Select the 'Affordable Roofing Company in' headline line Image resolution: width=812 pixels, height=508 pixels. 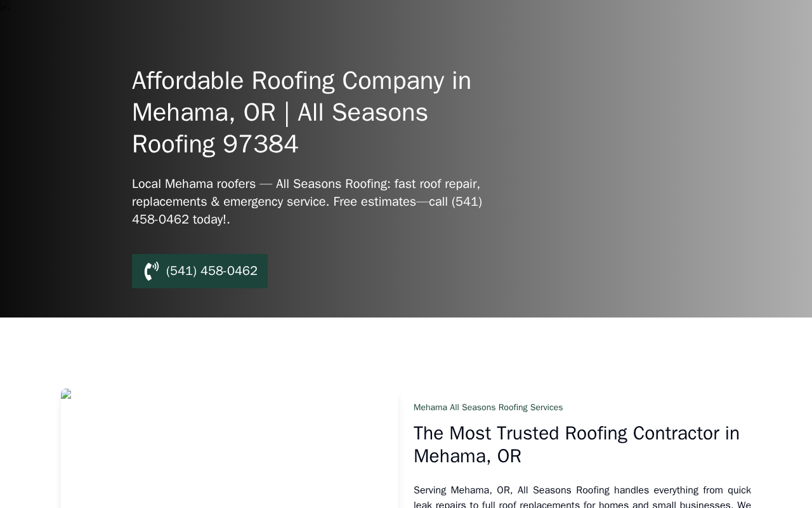[301, 81]
